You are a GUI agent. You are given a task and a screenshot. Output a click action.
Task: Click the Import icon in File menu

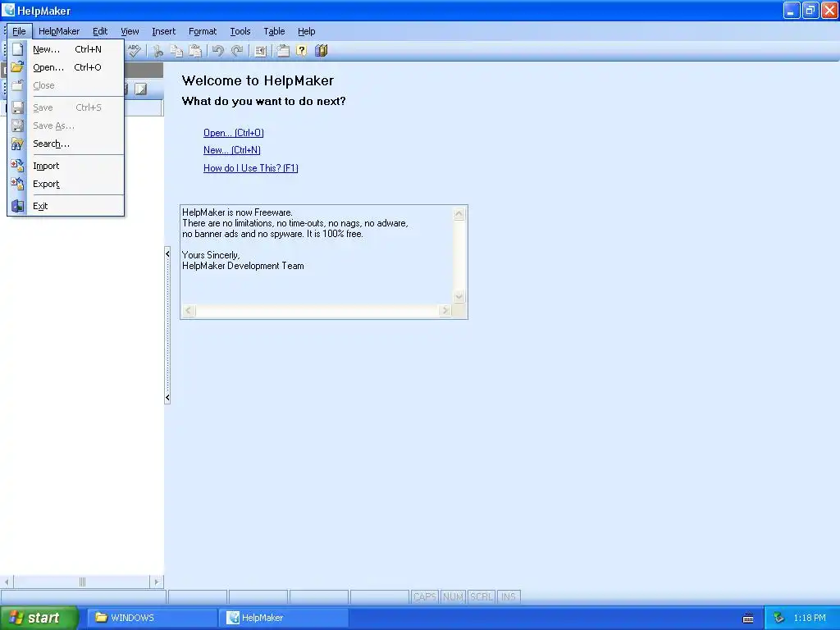click(x=17, y=166)
